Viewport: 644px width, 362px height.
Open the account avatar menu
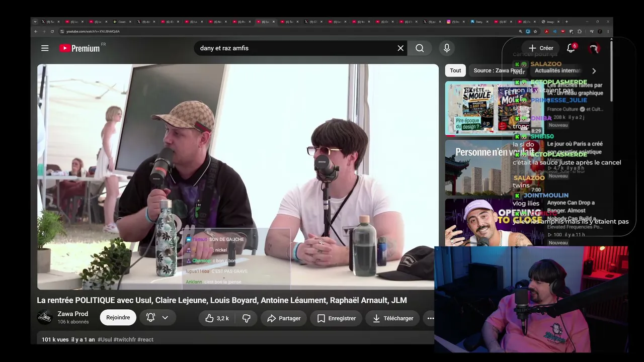coord(594,48)
